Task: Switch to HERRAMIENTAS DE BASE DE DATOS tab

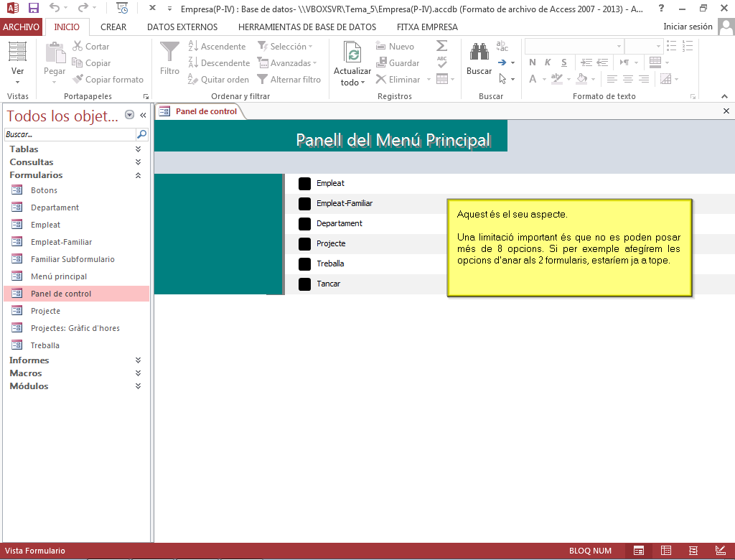Action: [x=307, y=27]
